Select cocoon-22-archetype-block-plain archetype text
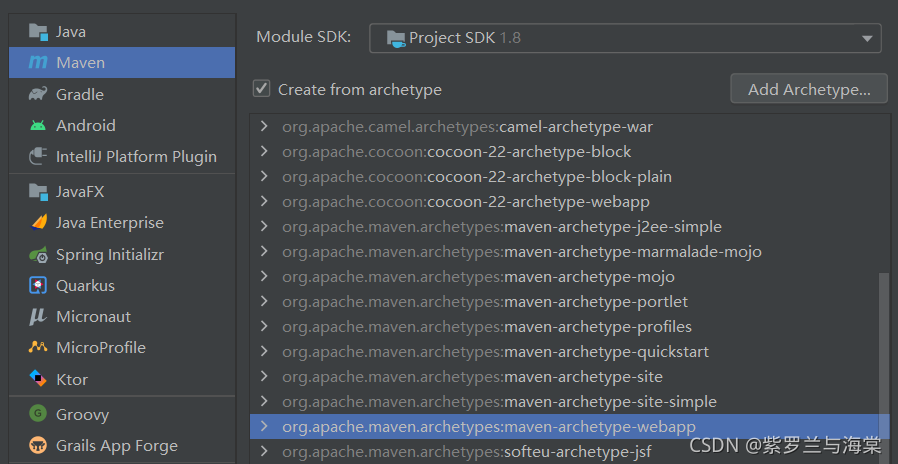898x464 pixels. (477, 177)
